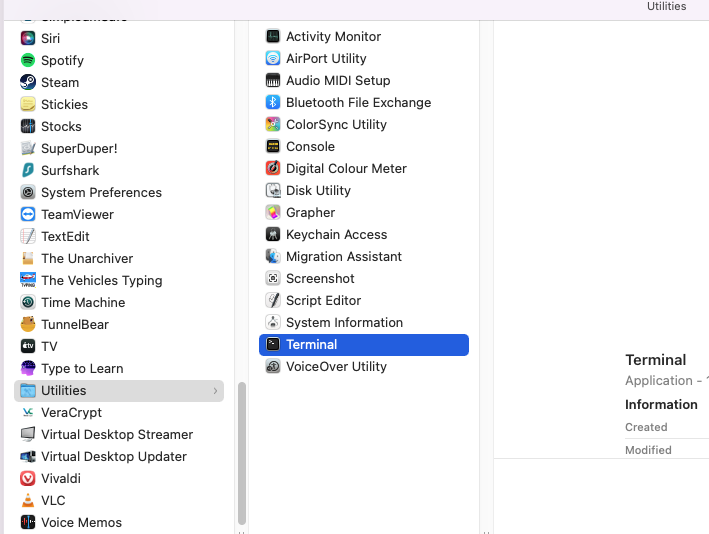
Task: Click the Time Machine app icon
Action: tap(28, 302)
